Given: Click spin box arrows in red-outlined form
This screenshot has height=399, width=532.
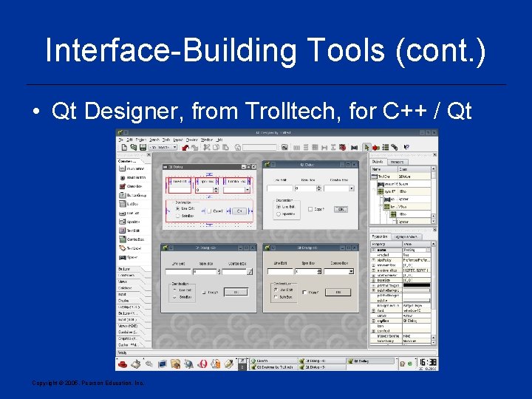Looking at the screenshot, I should click(x=216, y=190).
